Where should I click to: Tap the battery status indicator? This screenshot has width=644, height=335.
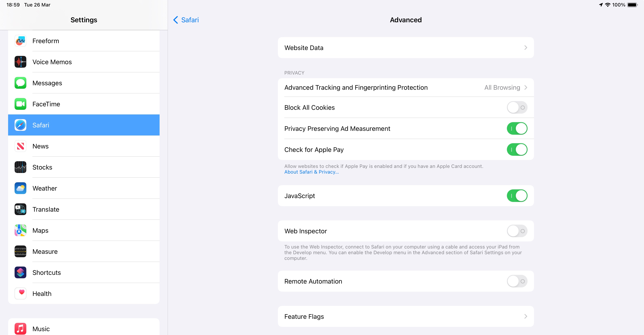(x=632, y=5)
